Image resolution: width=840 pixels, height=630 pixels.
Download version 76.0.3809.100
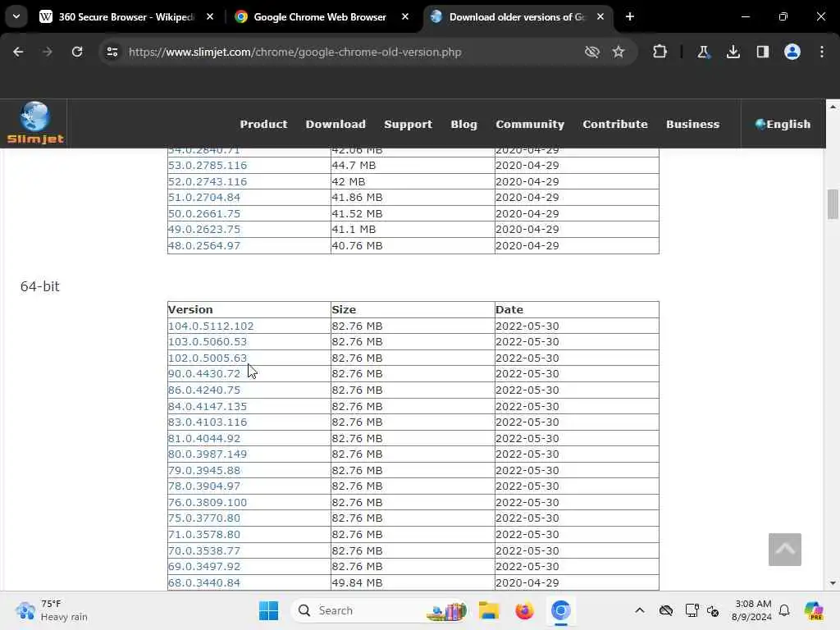208,503
